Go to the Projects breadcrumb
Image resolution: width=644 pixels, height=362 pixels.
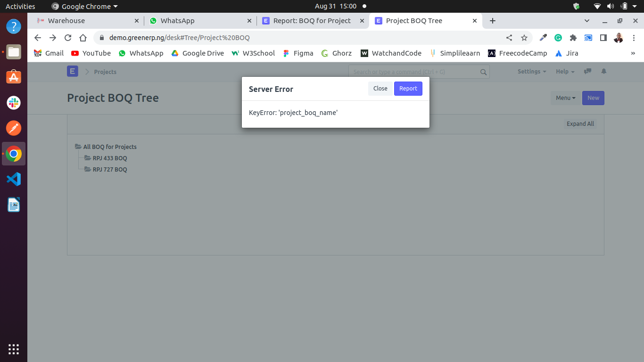pos(105,72)
